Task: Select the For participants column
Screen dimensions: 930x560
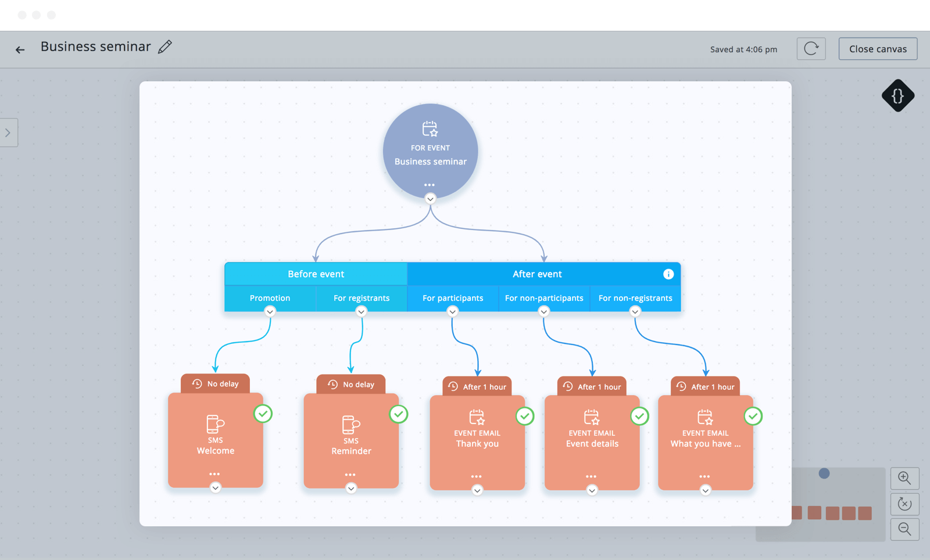Action: point(453,298)
